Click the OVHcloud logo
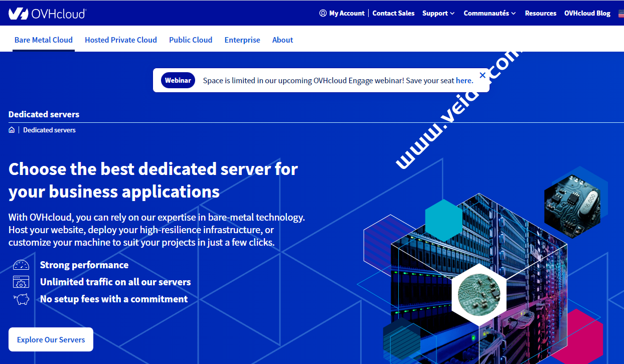This screenshot has height=364, width=624. coord(47,14)
